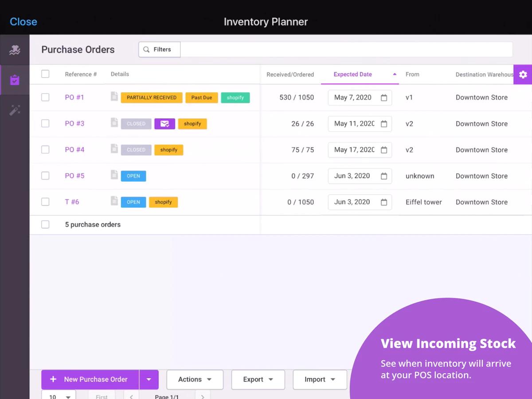
Task: Open the document icon for PO #1
Action: click(114, 96)
